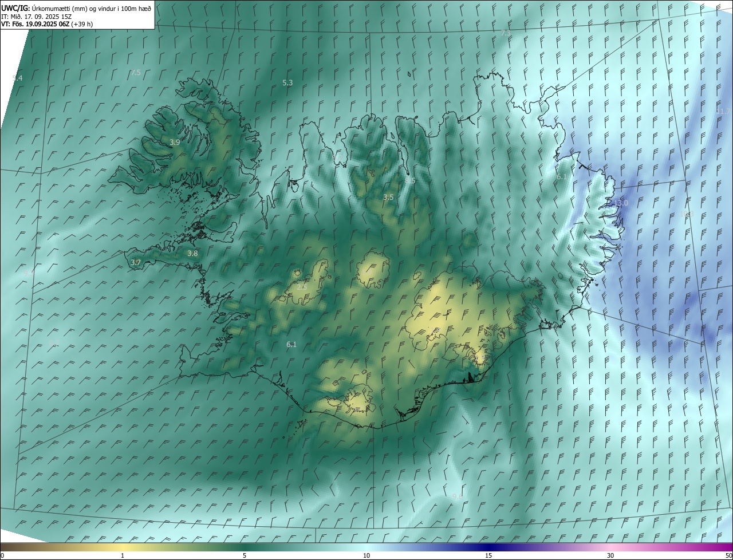Click the '0' tick on the color scale

click(2, 555)
